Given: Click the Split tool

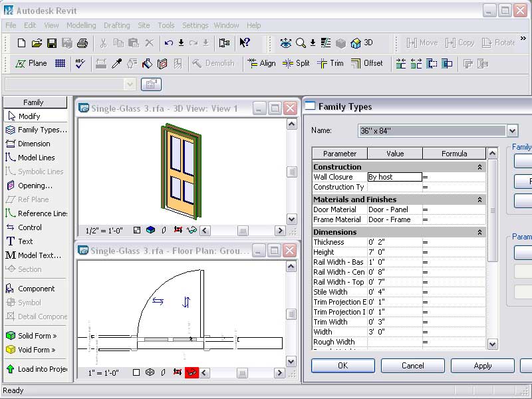Looking at the screenshot, I should (296, 63).
